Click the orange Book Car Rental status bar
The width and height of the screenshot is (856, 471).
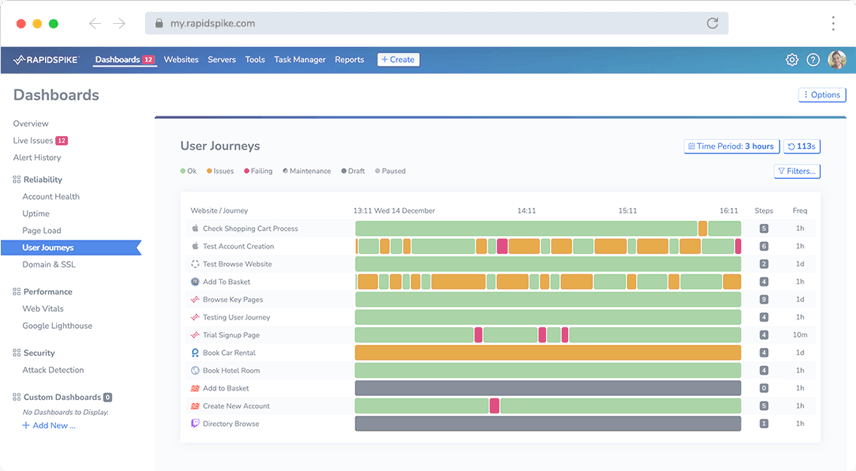pos(548,353)
